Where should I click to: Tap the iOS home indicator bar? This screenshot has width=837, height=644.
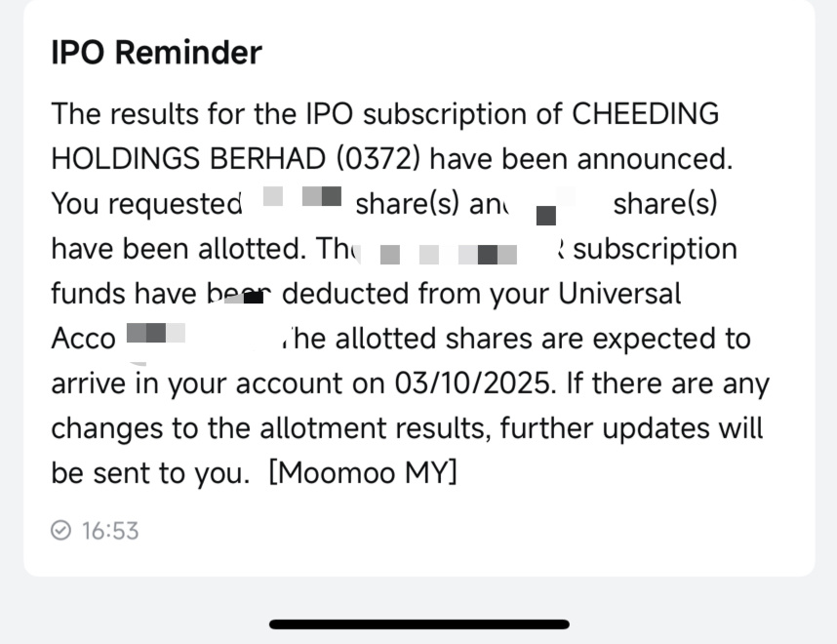[419, 624]
